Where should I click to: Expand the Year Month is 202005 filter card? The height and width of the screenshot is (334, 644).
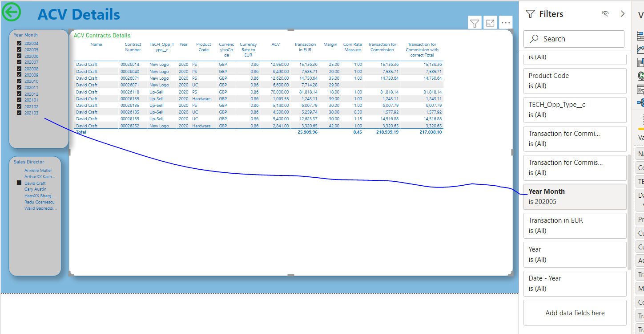tap(575, 196)
